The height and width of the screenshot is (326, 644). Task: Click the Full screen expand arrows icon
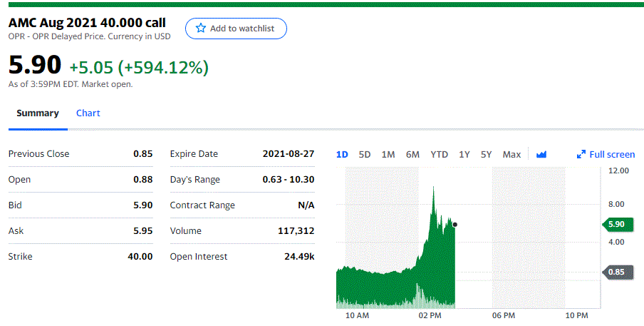pyautogui.click(x=581, y=155)
